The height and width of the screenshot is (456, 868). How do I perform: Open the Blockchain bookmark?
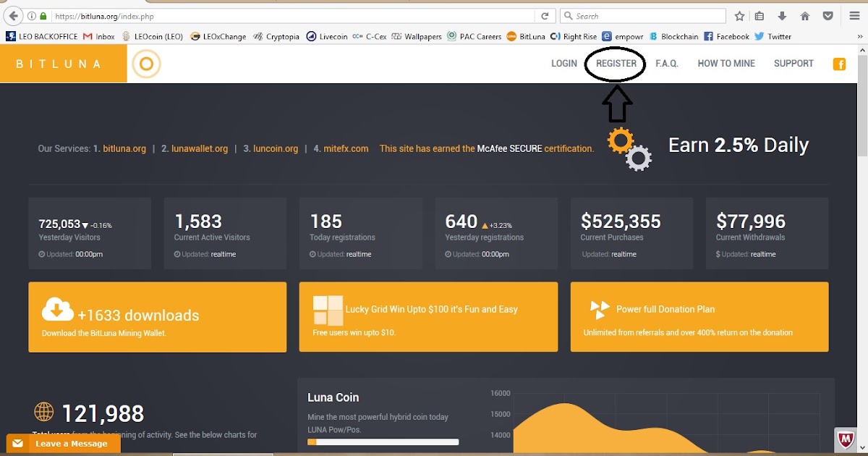(x=674, y=36)
